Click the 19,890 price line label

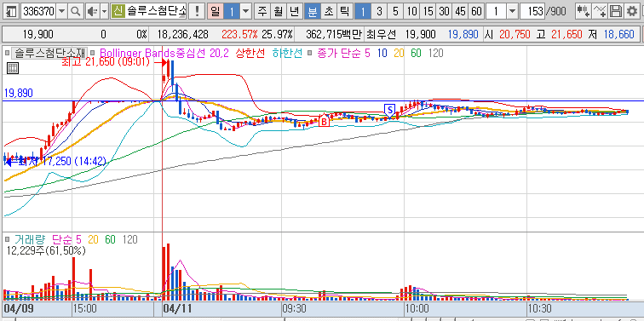[x=19, y=93]
